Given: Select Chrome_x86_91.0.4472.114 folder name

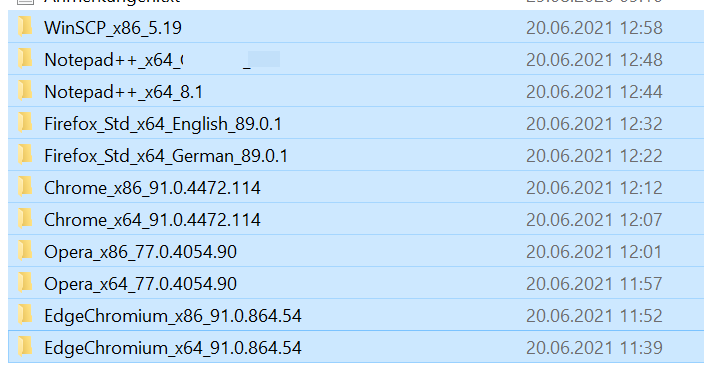Looking at the screenshot, I should click(152, 188).
